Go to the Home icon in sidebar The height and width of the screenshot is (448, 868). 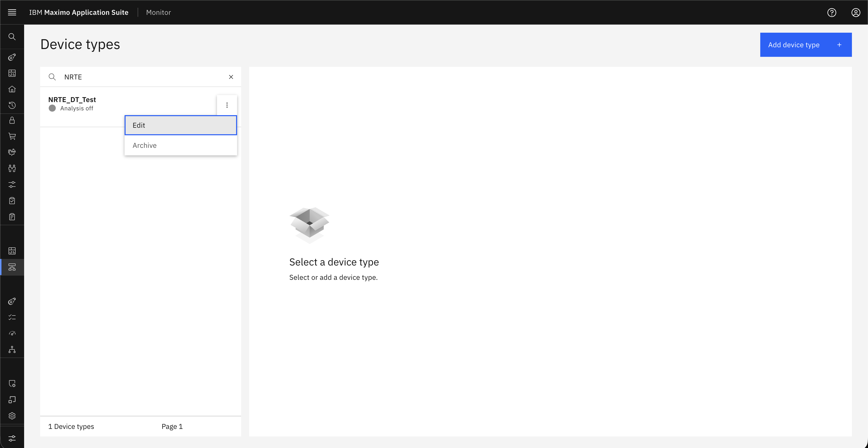pyautogui.click(x=12, y=89)
